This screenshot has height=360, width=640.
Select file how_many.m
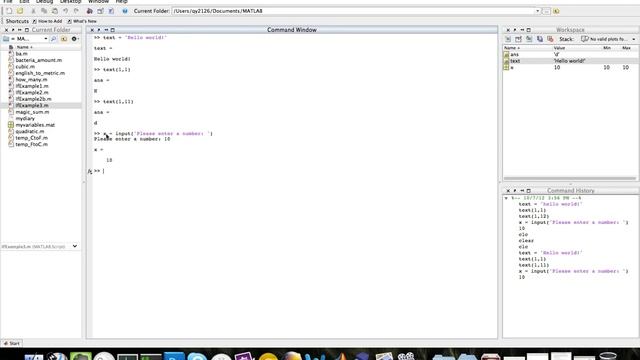coord(31,80)
